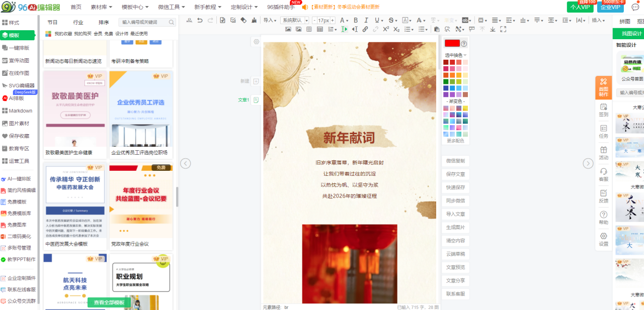The height and width of the screenshot is (310, 644).
Task: Pick the large red color swatch
Action: tap(452, 44)
